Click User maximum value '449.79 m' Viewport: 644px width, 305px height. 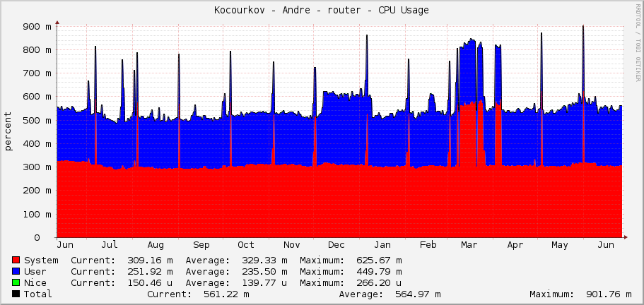379,271
